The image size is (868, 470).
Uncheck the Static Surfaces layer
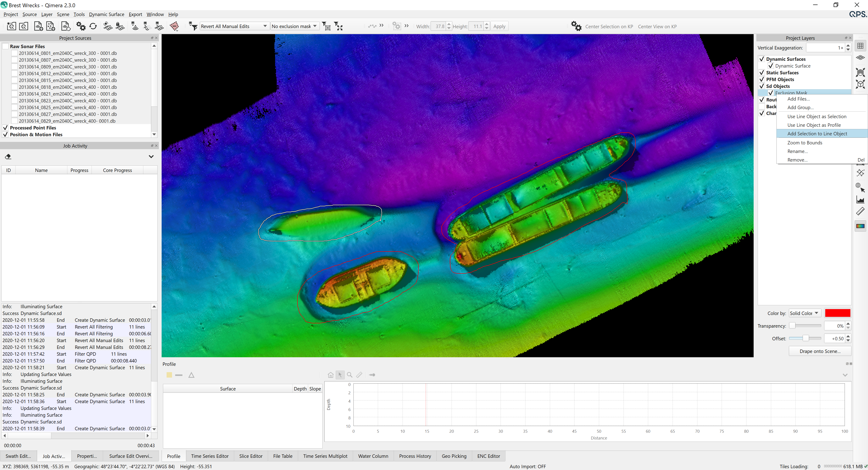(762, 73)
